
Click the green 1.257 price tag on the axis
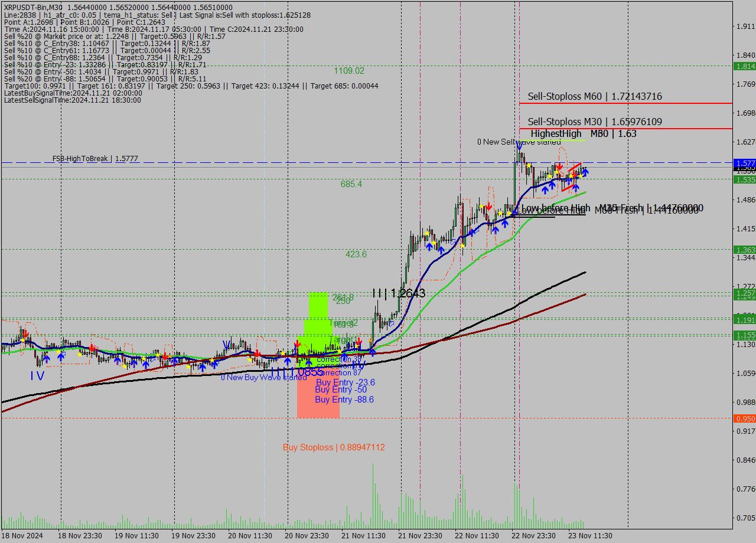[x=745, y=293]
